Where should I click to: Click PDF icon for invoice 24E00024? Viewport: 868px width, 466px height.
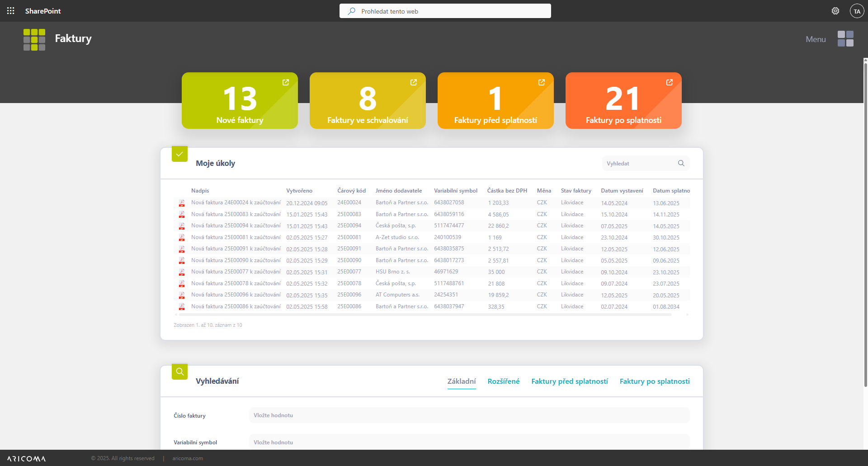[x=182, y=203]
